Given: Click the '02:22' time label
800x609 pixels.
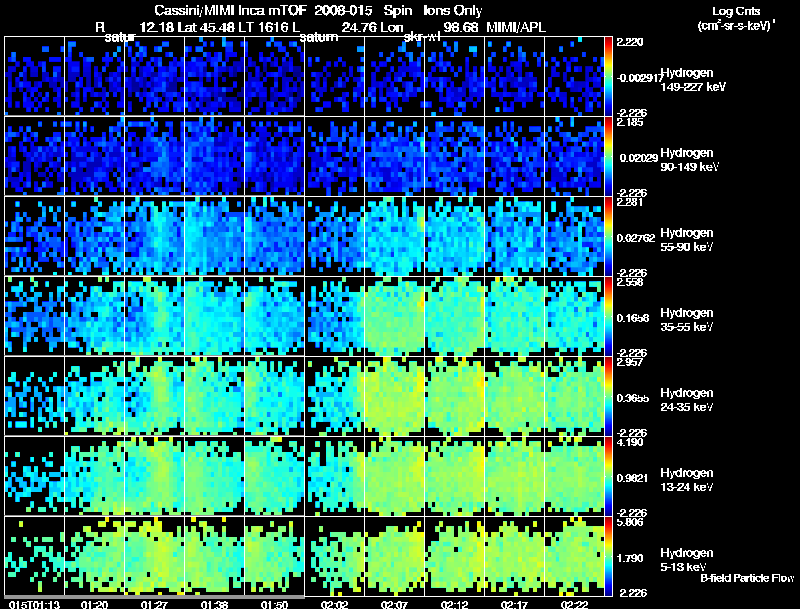Looking at the screenshot, I should (x=574, y=604).
